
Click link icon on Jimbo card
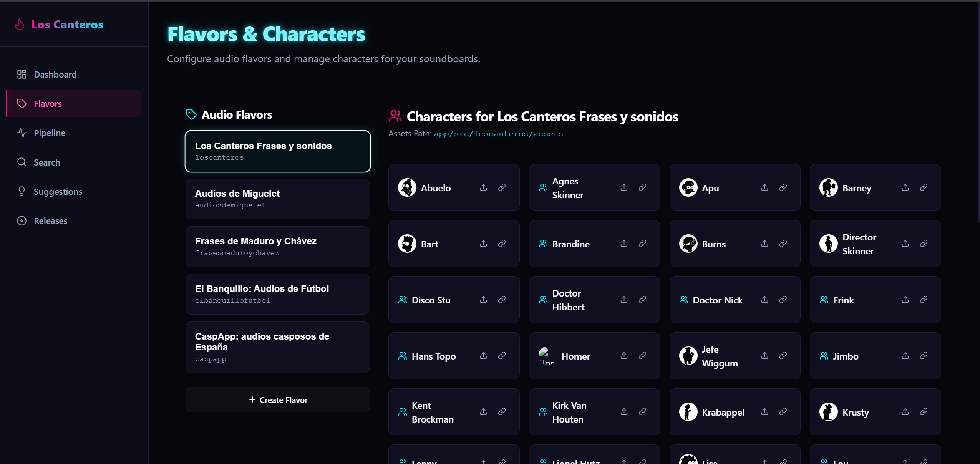(x=924, y=355)
